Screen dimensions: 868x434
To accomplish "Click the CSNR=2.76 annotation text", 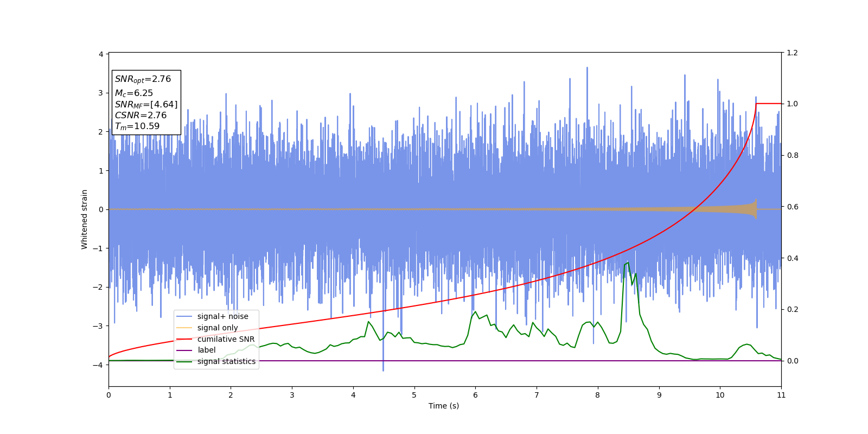I will pyautogui.click(x=141, y=115).
